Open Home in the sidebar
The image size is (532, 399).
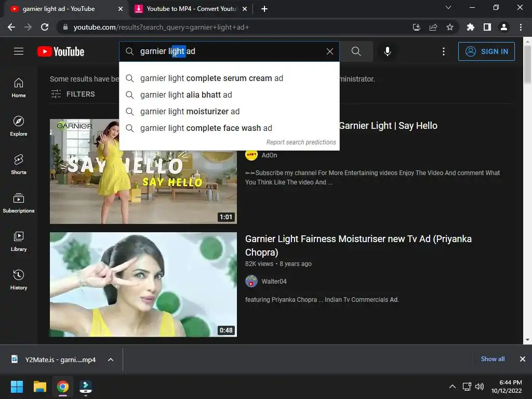point(19,87)
